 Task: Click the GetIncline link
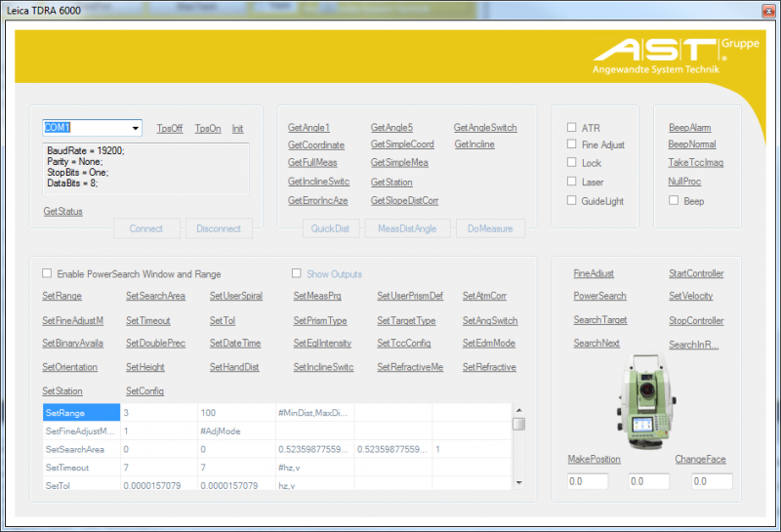[474, 143]
